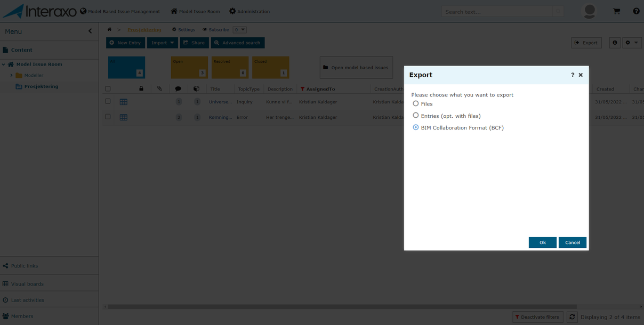
Task: Open help in the Export dialog
Action: (573, 75)
